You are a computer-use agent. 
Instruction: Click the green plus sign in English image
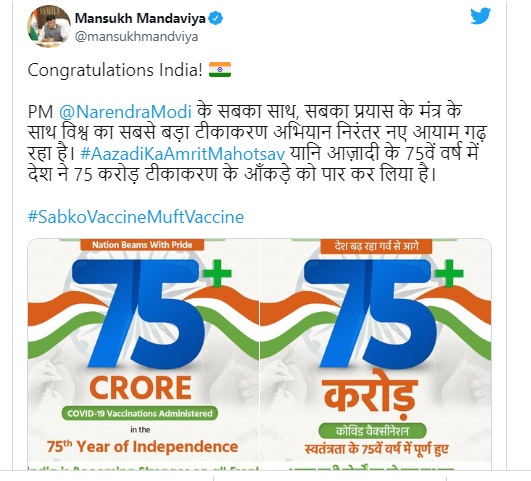(217, 273)
